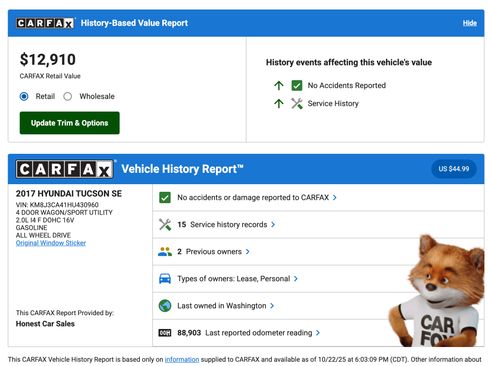Click the up arrow next to No Accidents Reported

click(279, 86)
